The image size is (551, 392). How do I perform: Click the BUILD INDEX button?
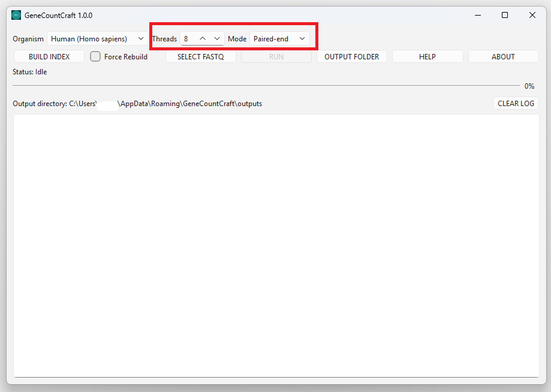(49, 56)
